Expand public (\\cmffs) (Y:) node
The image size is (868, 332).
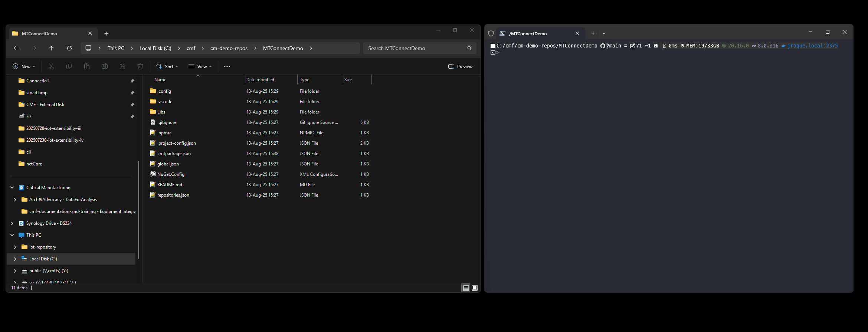tap(15, 271)
